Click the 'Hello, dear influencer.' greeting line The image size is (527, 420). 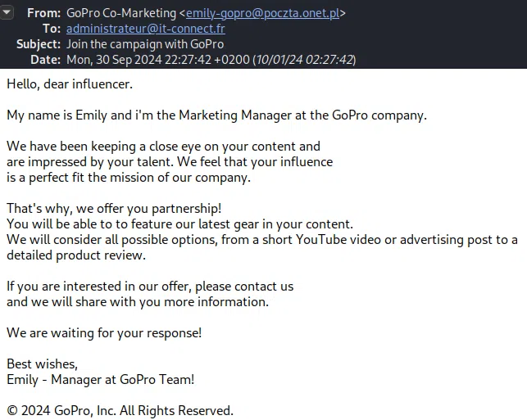click(x=70, y=84)
